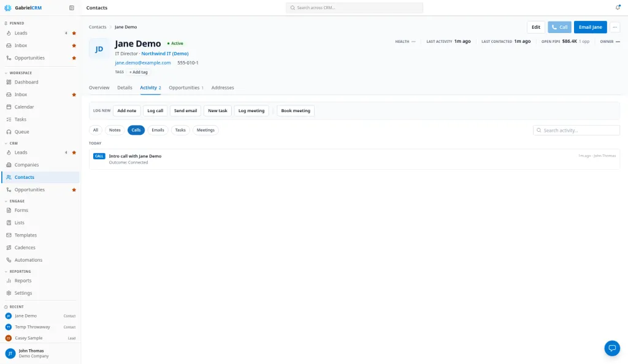The width and height of the screenshot is (628, 364).
Task: Click the Queue headset icon
Action: coord(9,132)
